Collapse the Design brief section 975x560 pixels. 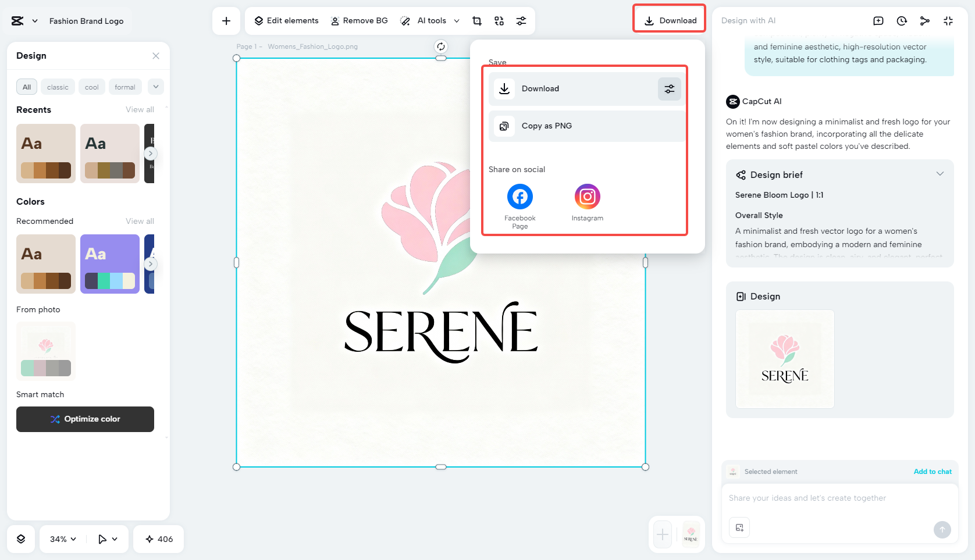click(941, 173)
